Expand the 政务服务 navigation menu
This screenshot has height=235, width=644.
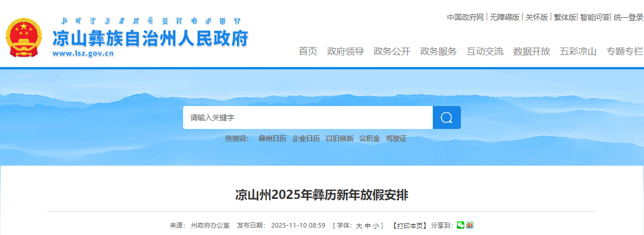pos(438,52)
